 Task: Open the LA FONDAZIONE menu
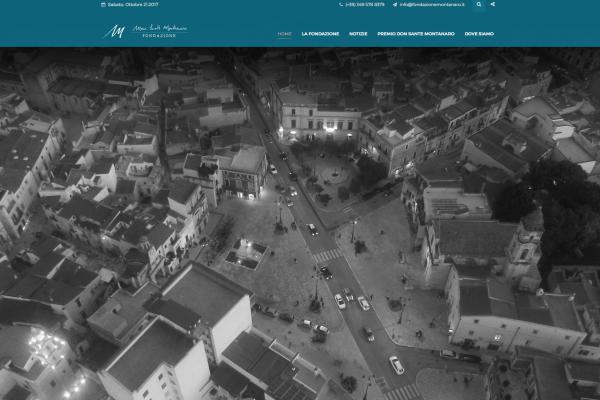320,34
